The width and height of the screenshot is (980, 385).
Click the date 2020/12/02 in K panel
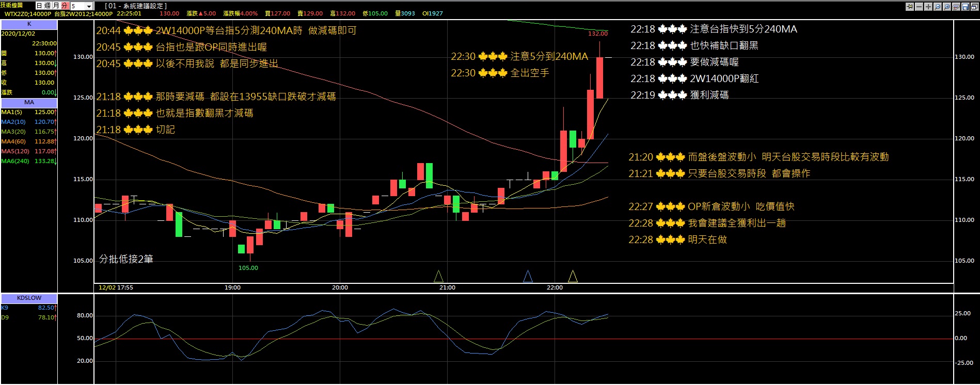18,34
